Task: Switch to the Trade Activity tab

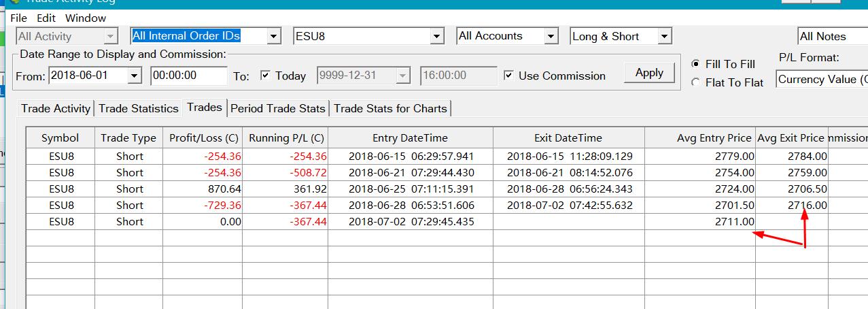Action: click(56, 108)
